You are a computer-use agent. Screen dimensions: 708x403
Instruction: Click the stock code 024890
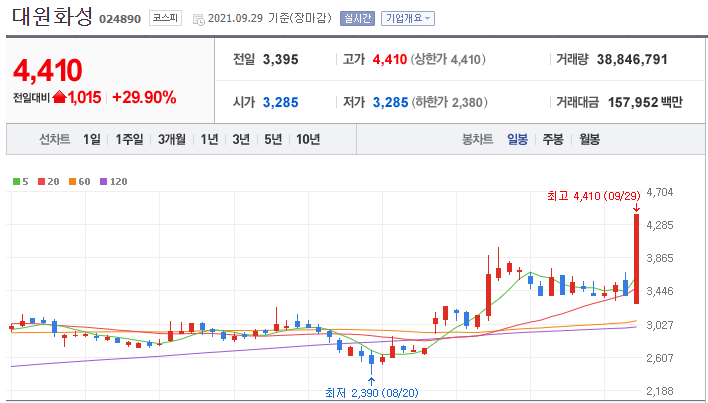(120, 19)
